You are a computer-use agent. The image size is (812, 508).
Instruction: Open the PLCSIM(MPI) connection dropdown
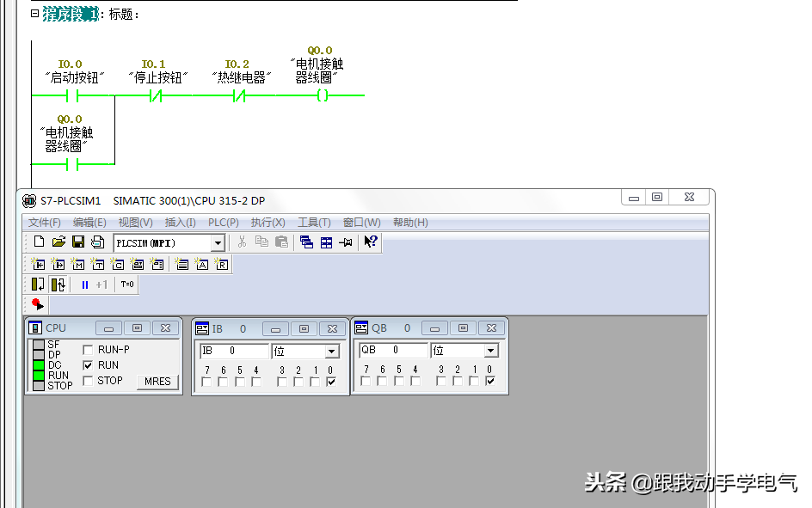[218, 243]
